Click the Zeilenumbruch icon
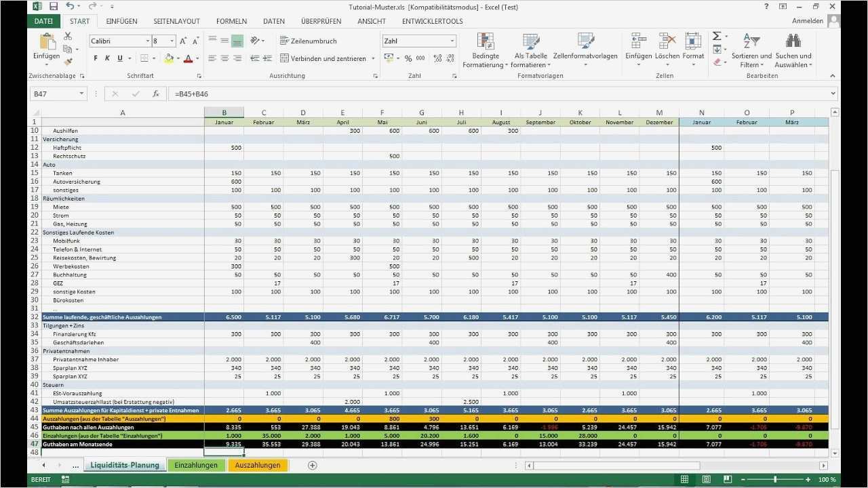 click(x=285, y=41)
